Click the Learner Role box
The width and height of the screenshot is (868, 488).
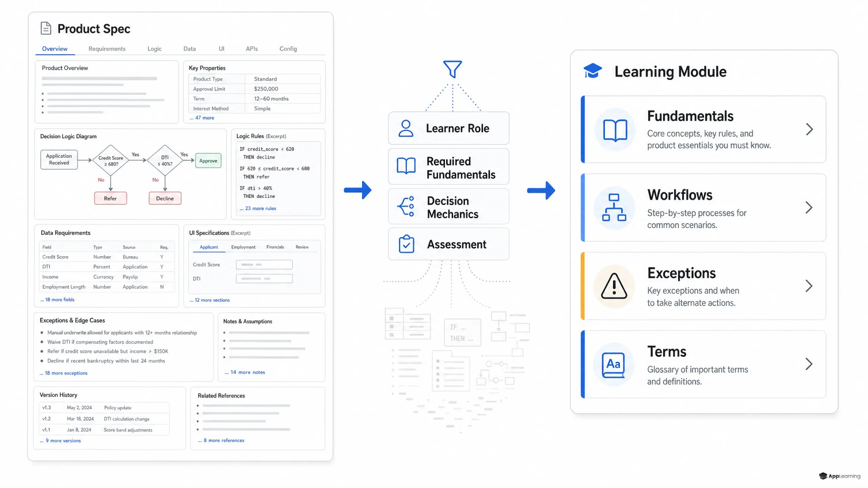point(448,128)
